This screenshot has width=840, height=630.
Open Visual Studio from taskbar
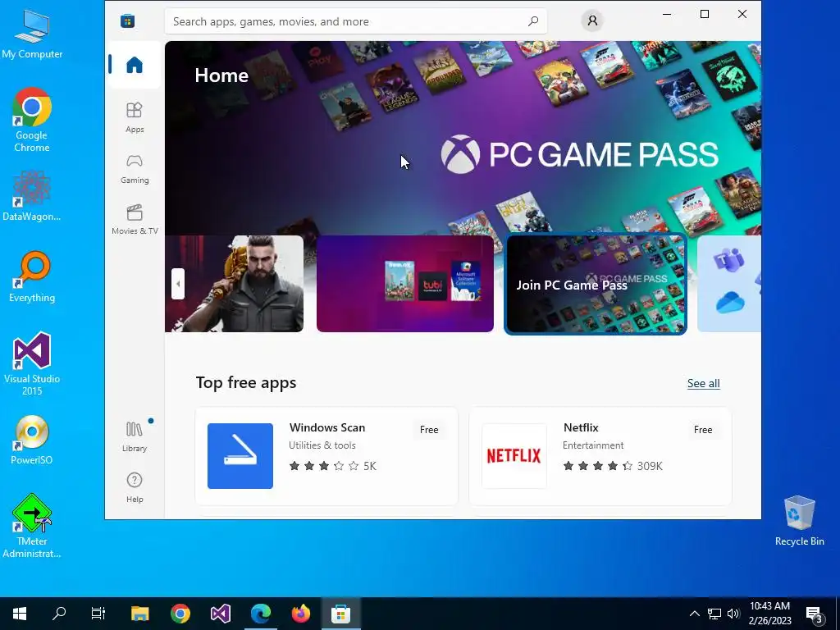coord(220,614)
